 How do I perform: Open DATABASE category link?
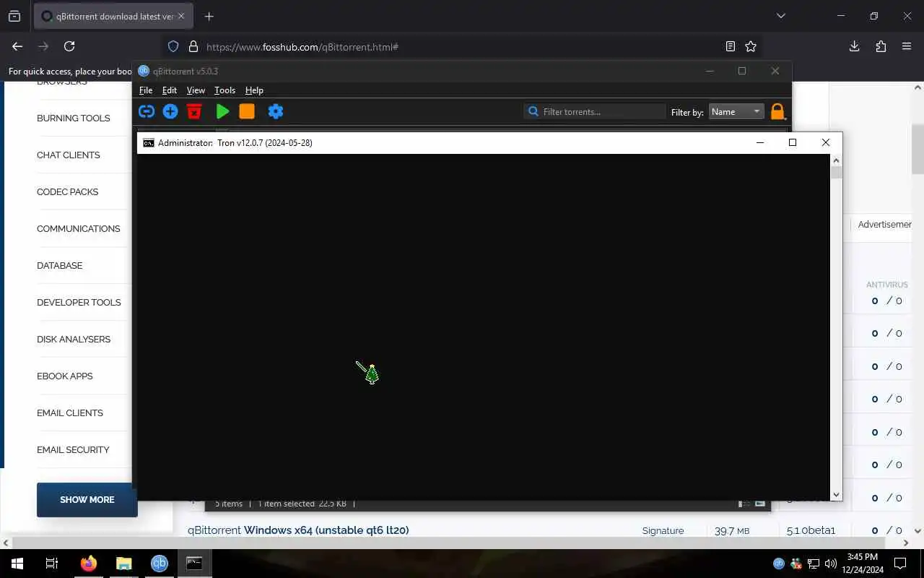coord(59,265)
